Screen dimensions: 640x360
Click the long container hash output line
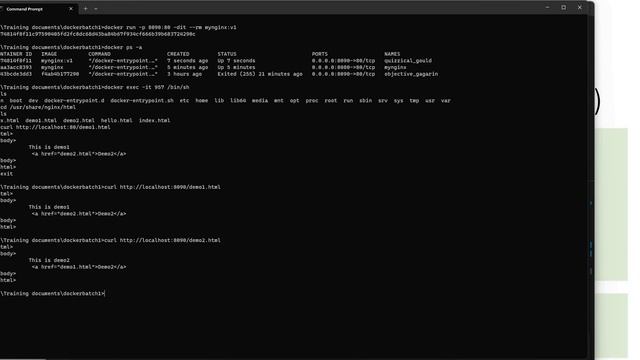coord(98,34)
